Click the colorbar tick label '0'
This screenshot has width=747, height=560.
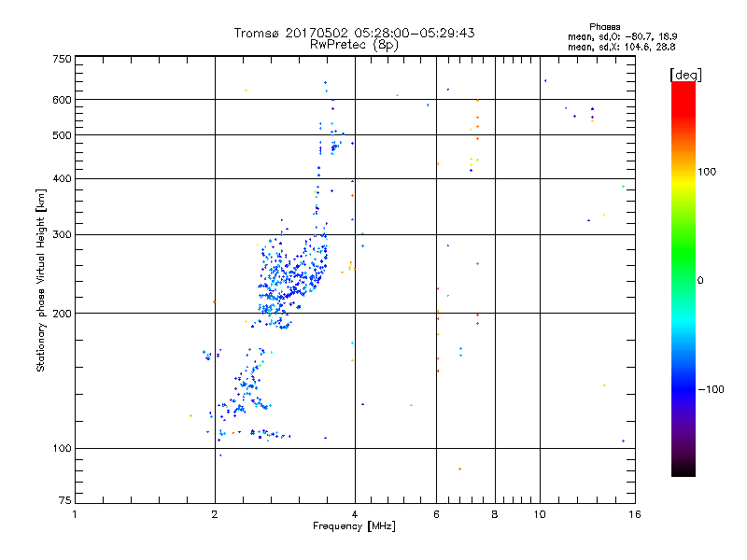coord(700,281)
